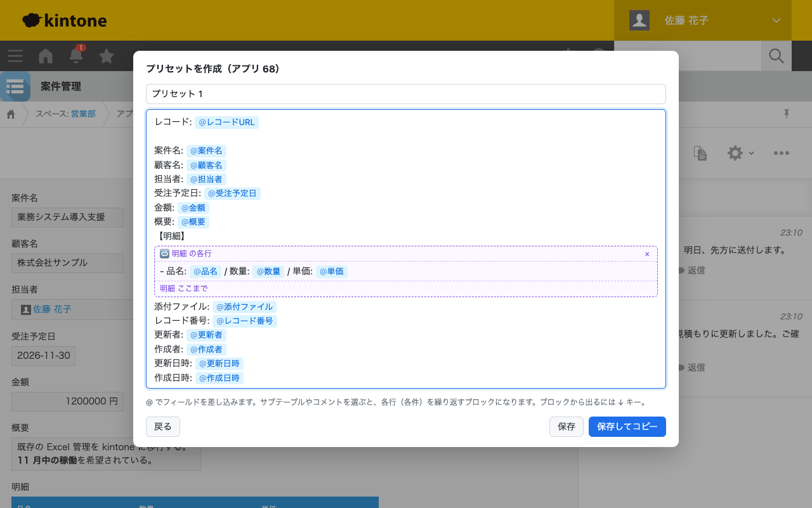Edit the preset name field プリセット 1

point(406,94)
